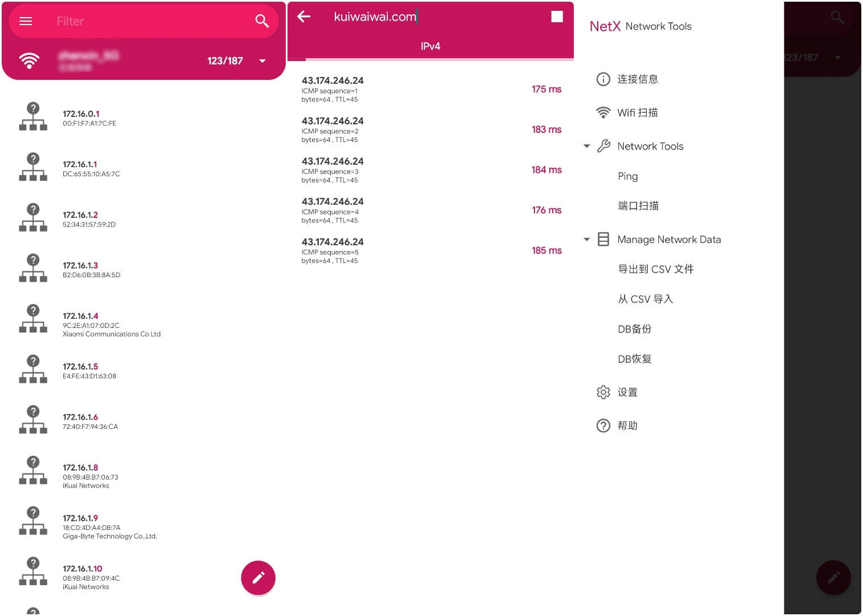Stop the running ping to kuiwaiwai.com
This screenshot has width=863, height=616.
pyautogui.click(x=557, y=17)
